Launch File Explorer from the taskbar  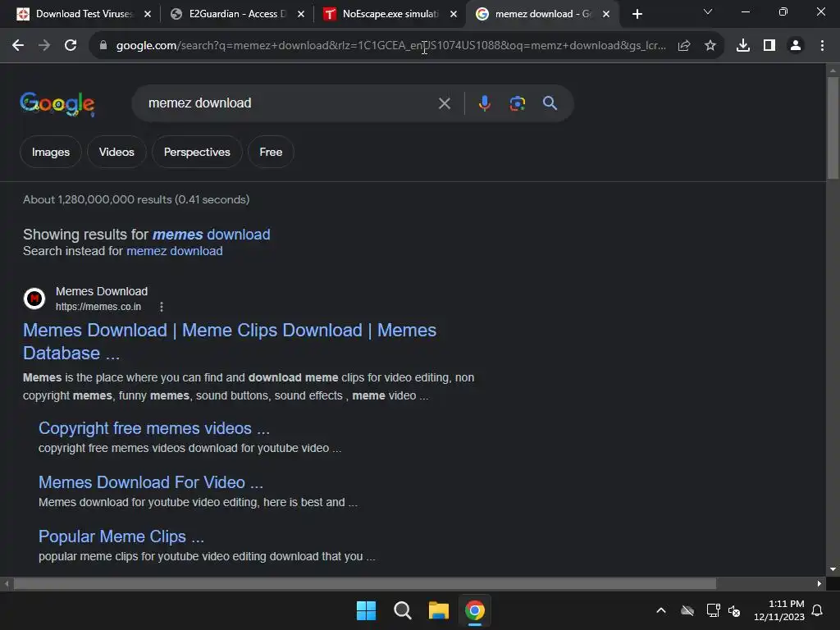click(x=439, y=610)
